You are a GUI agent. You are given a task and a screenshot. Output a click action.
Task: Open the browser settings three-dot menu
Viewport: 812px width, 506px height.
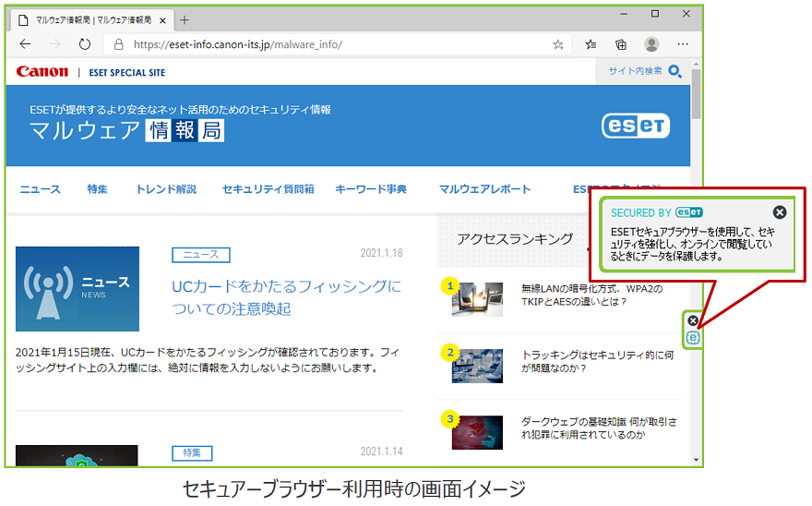[683, 44]
